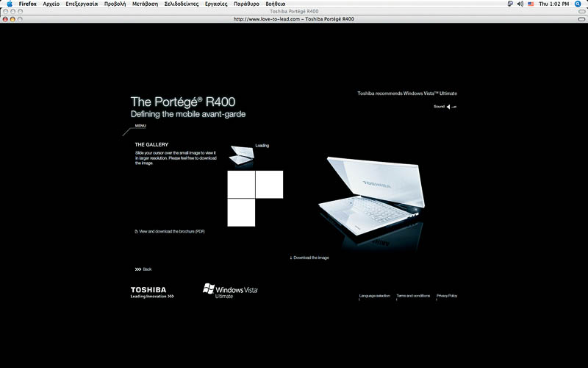Viewport: 588px width, 368px height.
Task: Click the US flag input menu
Action: 531,4
